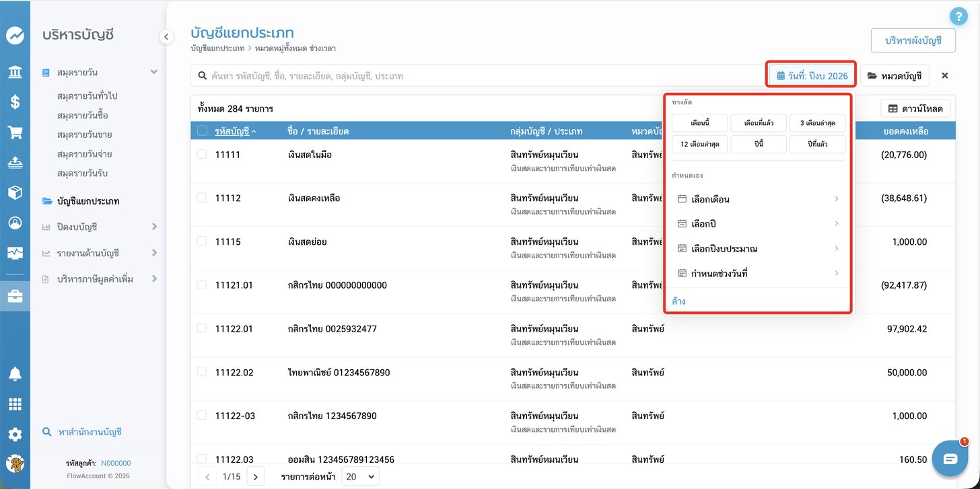Click the search field for accounts

478,76
